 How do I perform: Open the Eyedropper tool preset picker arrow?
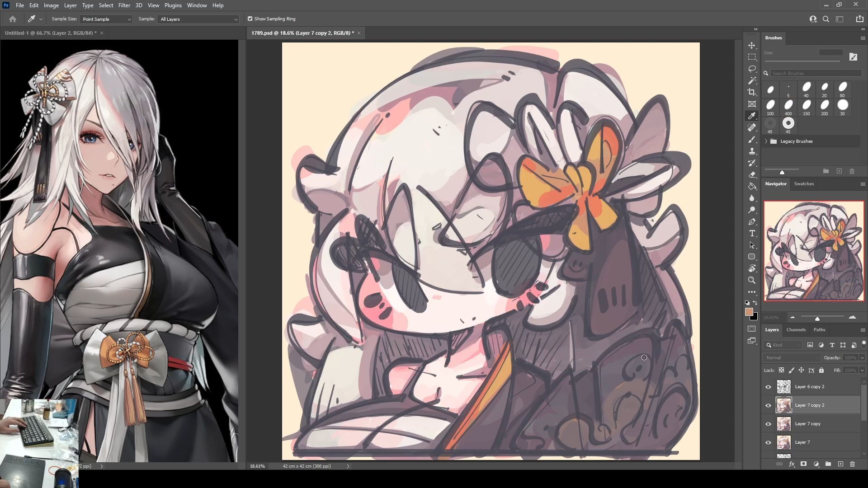pos(41,19)
